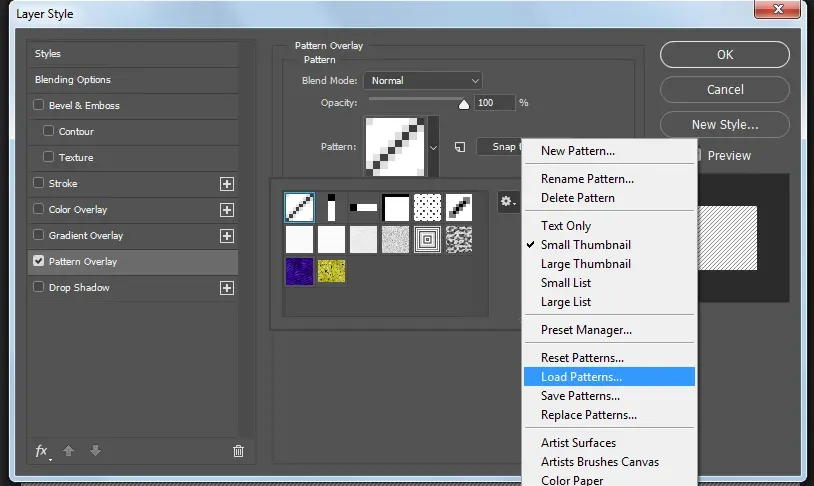Enable the Gradient Overlay checkbox
This screenshot has width=814, height=486.
click(x=38, y=235)
